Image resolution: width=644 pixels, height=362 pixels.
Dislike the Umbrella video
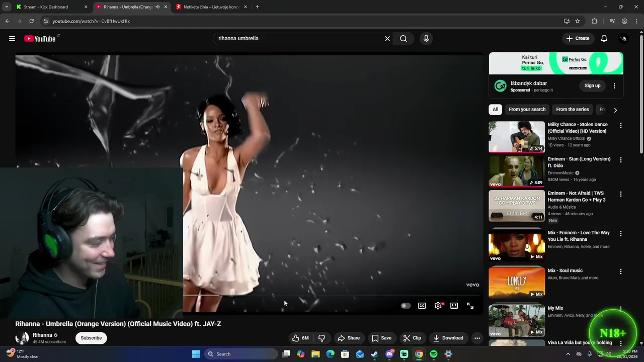coord(322,338)
